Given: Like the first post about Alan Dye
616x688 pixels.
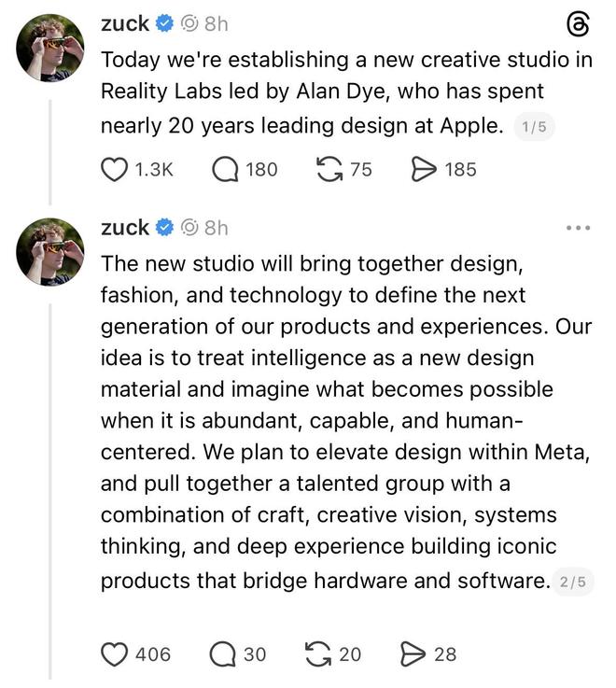Looking at the screenshot, I should [x=114, y=169].
